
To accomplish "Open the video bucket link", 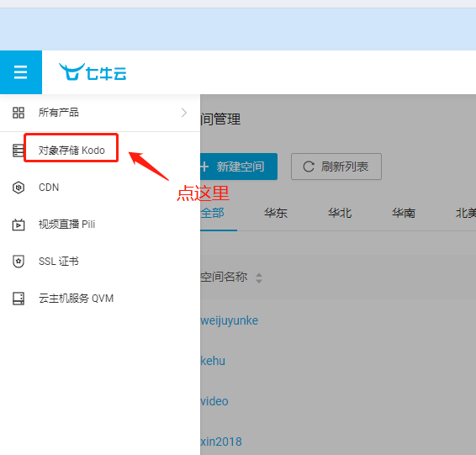I will tap(214, 401).
